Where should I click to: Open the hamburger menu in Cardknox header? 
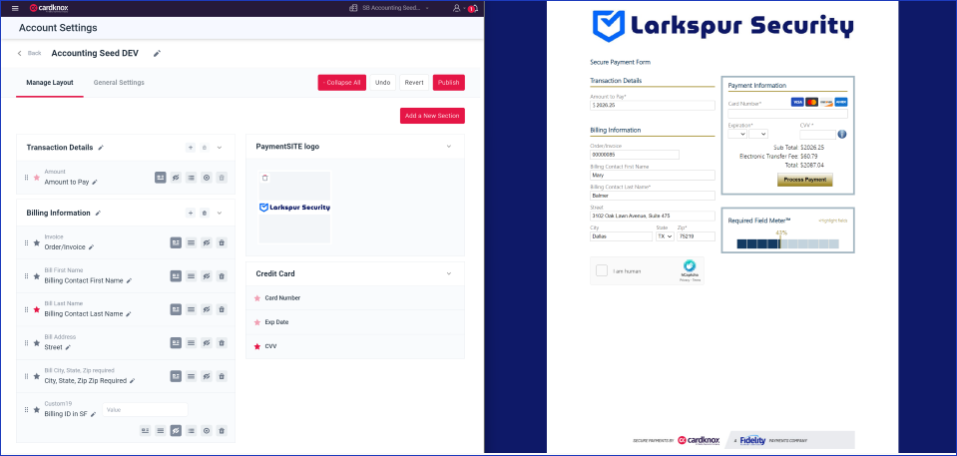click(15, 8)
